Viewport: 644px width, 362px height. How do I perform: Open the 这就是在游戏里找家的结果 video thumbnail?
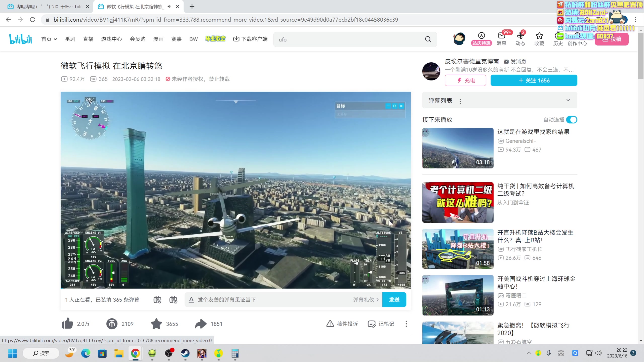point(458,148)
